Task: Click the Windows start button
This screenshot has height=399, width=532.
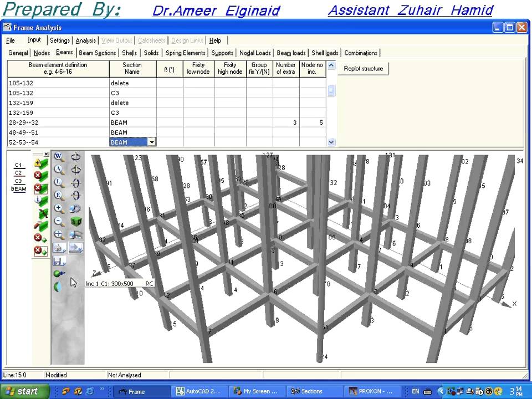Action: [x=24, y=391]
